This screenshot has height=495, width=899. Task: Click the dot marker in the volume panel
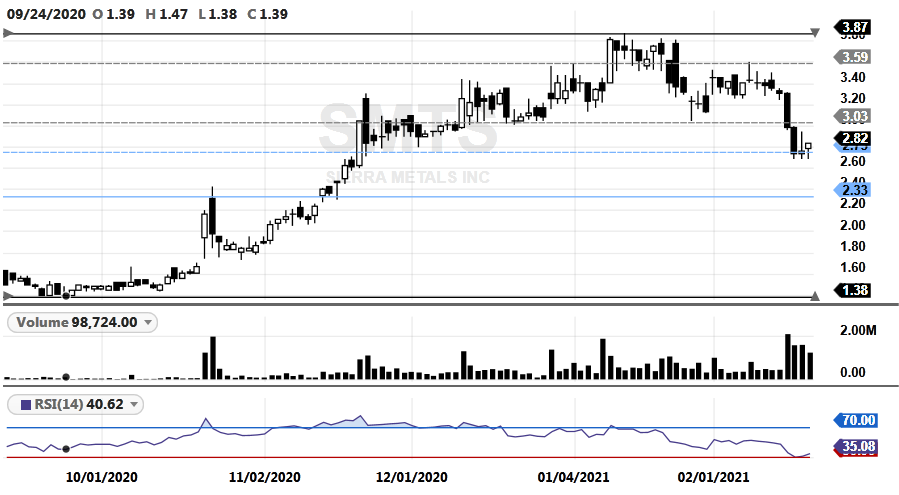[66, 377]
